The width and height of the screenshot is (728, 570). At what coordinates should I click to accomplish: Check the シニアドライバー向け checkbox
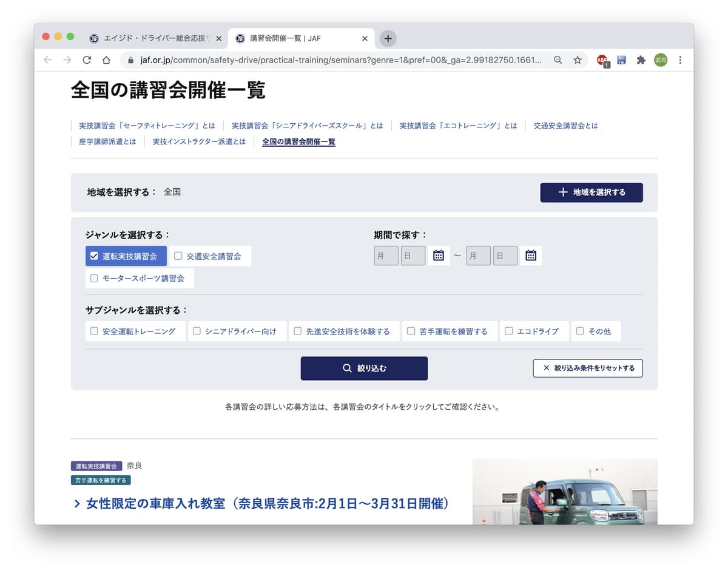[197, 331]
